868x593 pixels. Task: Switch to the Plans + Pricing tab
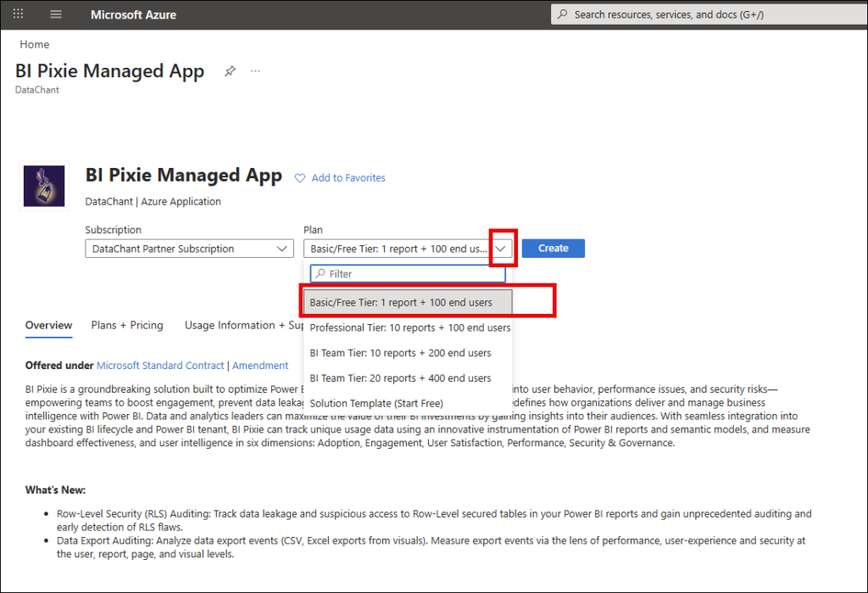(127, 325)
